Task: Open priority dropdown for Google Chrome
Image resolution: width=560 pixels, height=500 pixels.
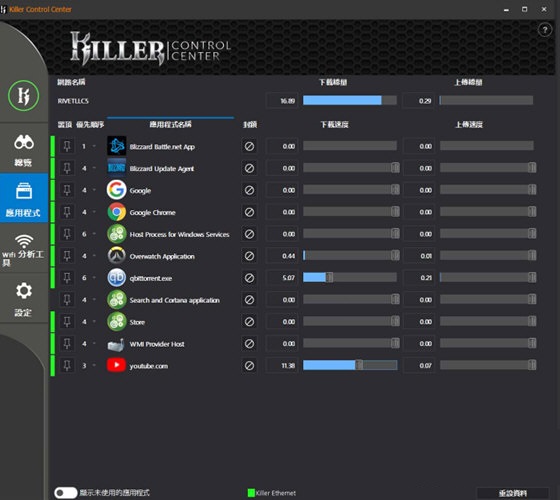Action: coord(94,212)
